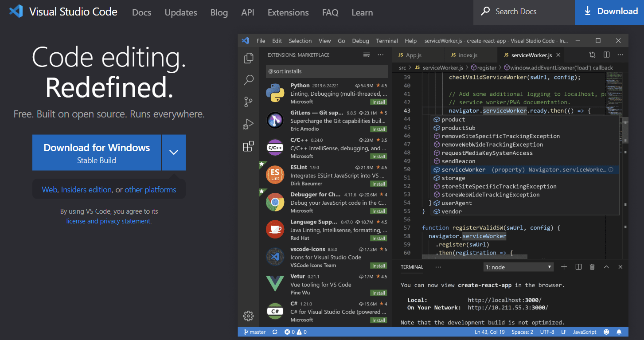Screen dimensions: 644x340
Task: Click the Docs nav item
Action: coord(142,12)
